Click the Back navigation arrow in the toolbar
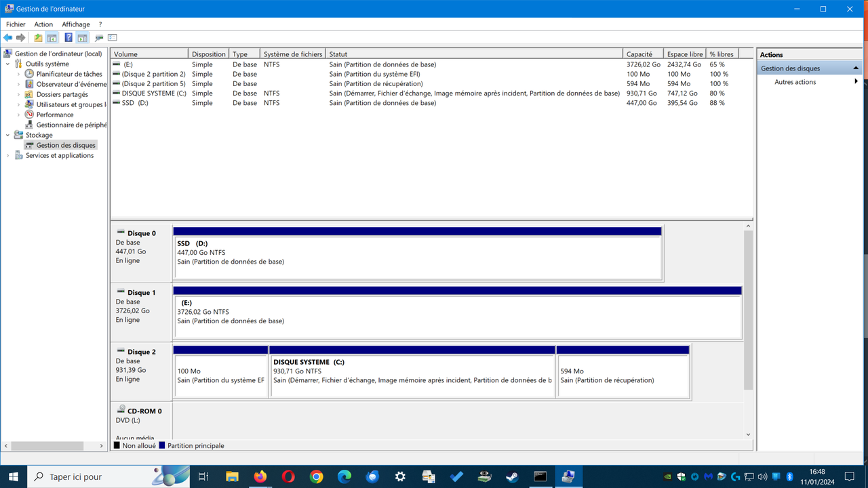The height and width of the screenshot is (488, 868). (x=8, y=37)
